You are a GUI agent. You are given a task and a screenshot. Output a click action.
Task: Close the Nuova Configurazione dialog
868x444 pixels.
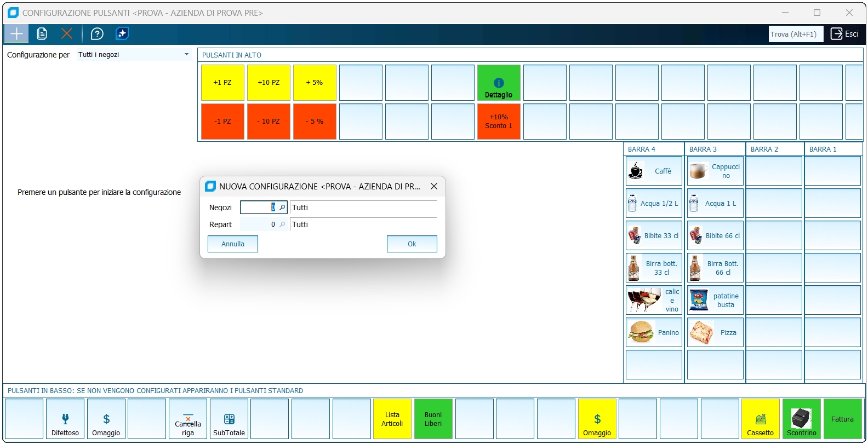coord(434,186)
